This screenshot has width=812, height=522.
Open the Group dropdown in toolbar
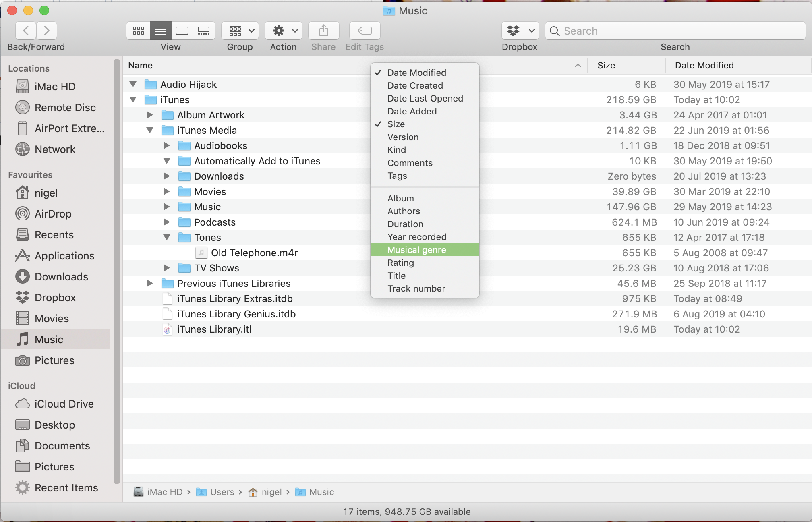point(240,31)
